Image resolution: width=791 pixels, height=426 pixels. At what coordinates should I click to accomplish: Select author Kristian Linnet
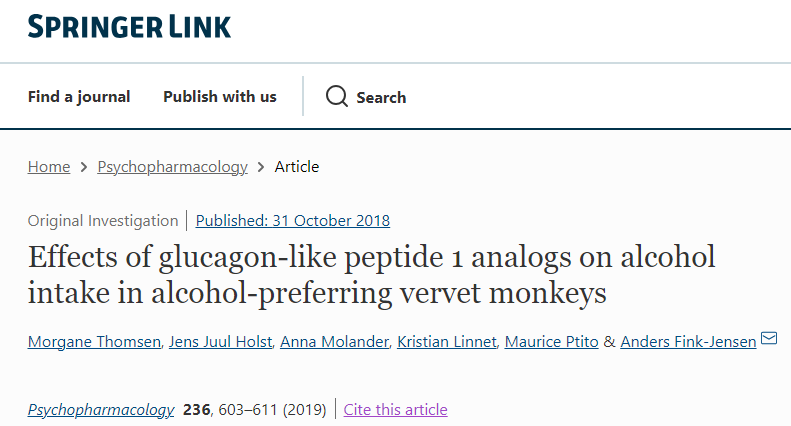point(445,342)
